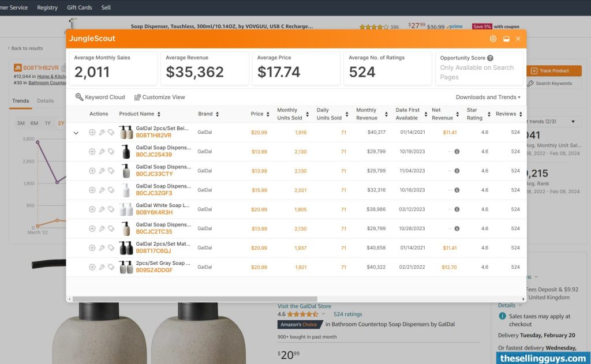This screenshot has height=364, width=591.
Task: Open Gift Cards in Amazon navigation
Action: (x=79, y=7)
